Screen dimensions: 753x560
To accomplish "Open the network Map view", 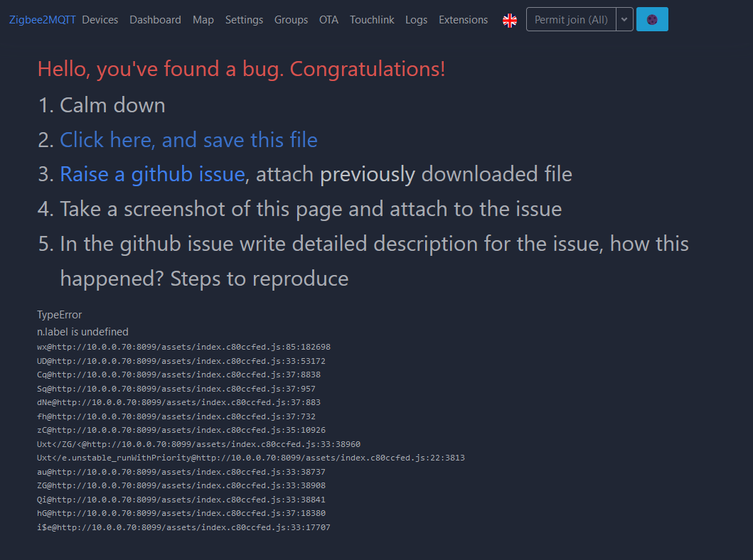I will (203, 20).
